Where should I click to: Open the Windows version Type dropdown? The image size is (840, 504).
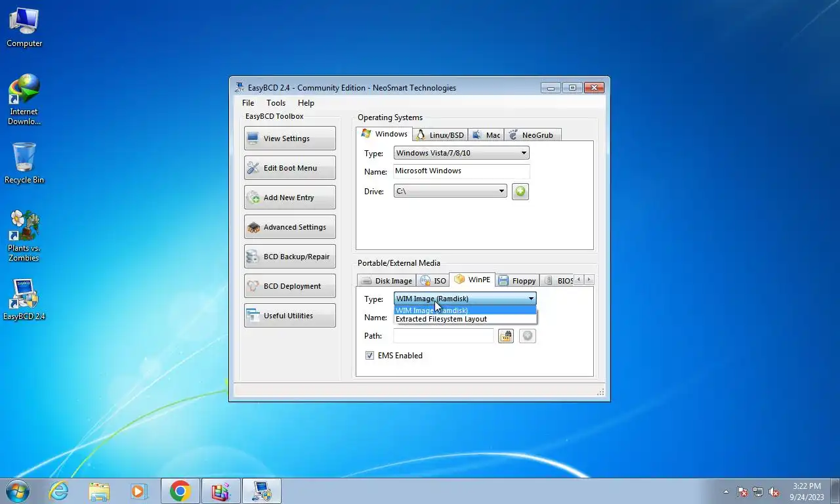click(x=461, y=153)
